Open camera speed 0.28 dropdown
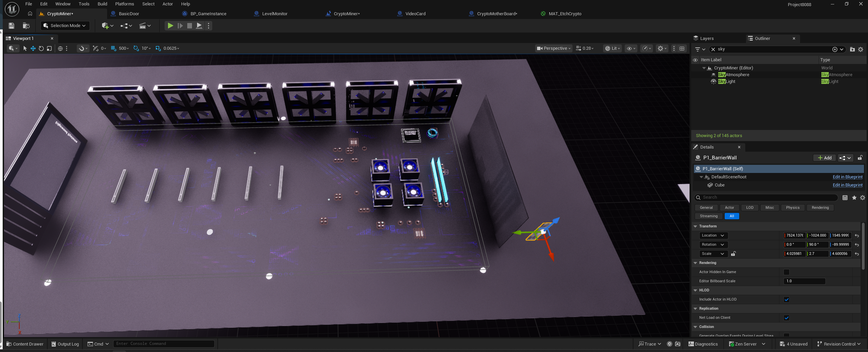868x352 pixels. point(585,48)
